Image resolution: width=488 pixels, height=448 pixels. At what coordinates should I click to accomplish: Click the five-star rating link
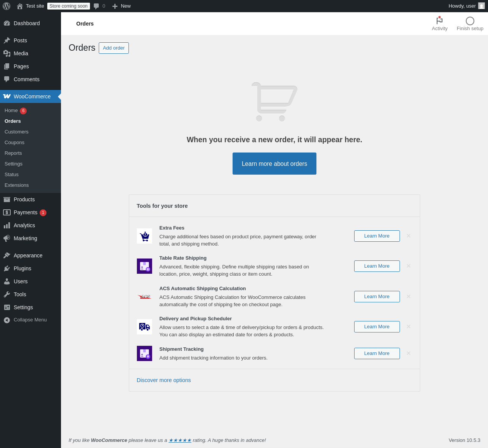click(180, 440)
